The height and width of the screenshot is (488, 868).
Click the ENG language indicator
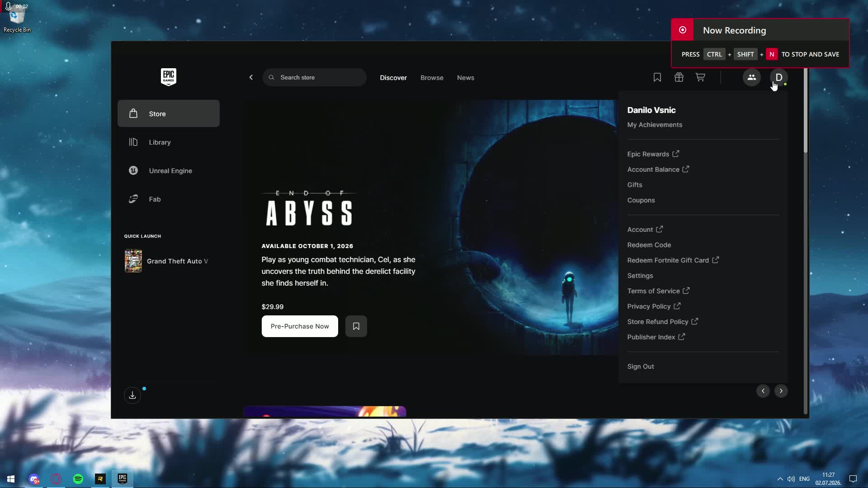(x=804, y=479)
